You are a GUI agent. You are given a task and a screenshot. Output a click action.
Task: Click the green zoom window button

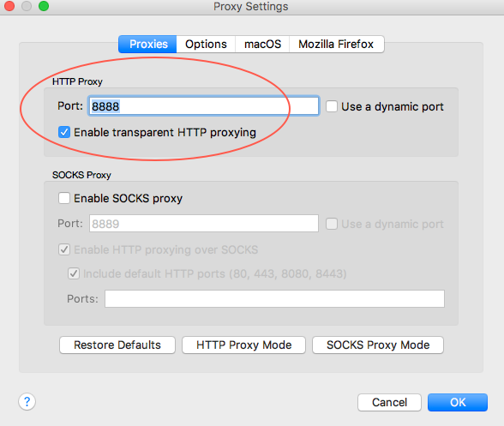point(44,5)
